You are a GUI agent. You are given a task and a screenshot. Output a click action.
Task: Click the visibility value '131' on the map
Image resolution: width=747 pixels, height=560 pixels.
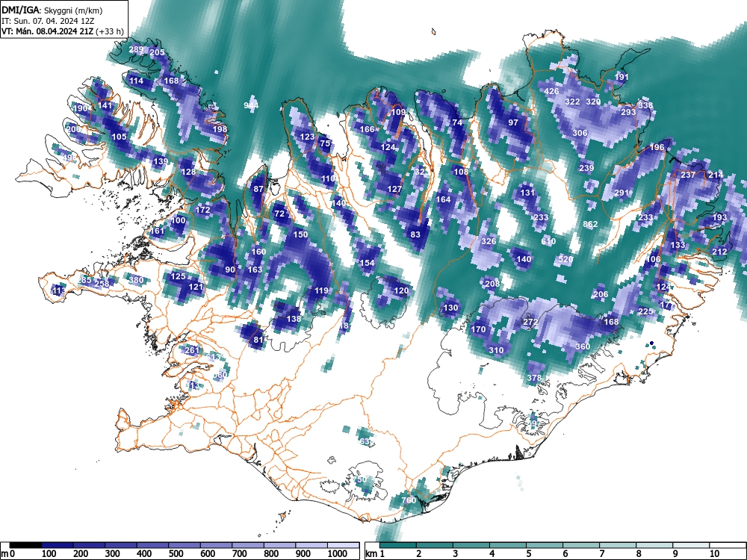527,193
